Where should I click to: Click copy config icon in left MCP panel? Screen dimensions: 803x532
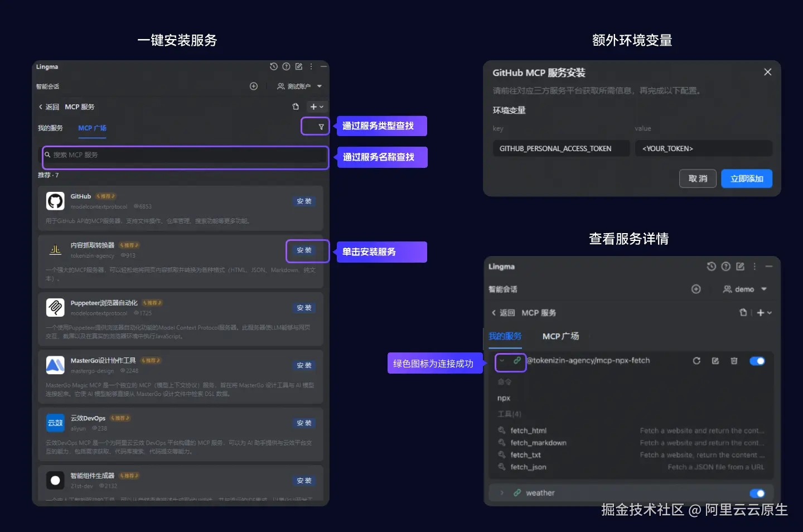tap(296, 107)
